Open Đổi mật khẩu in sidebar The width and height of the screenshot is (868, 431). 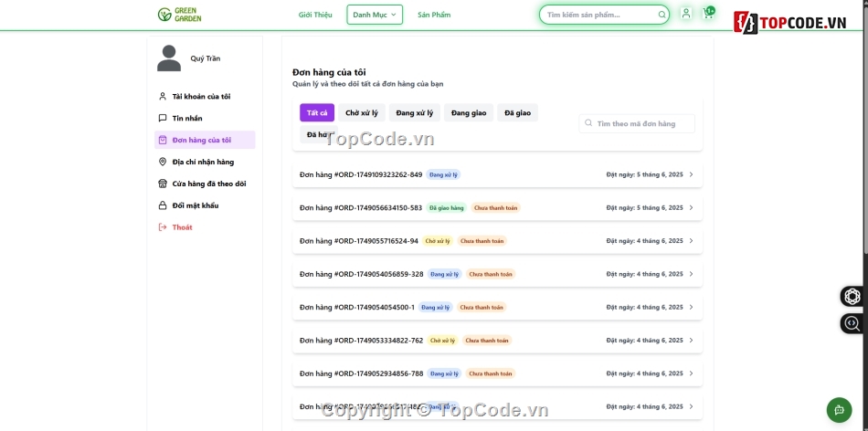[x=205, y=205]
